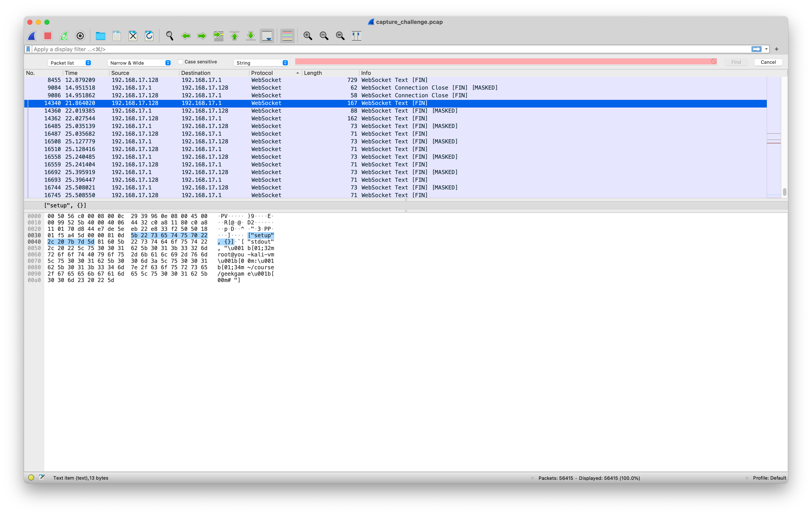The width and height of the screenshot is (812, 515).
Task: Go forward in packet history (green right arrow)
Action: point(202,36)
